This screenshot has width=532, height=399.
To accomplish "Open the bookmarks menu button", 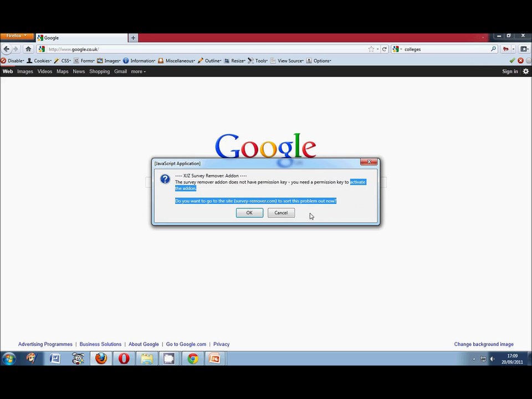I will 525,49.
